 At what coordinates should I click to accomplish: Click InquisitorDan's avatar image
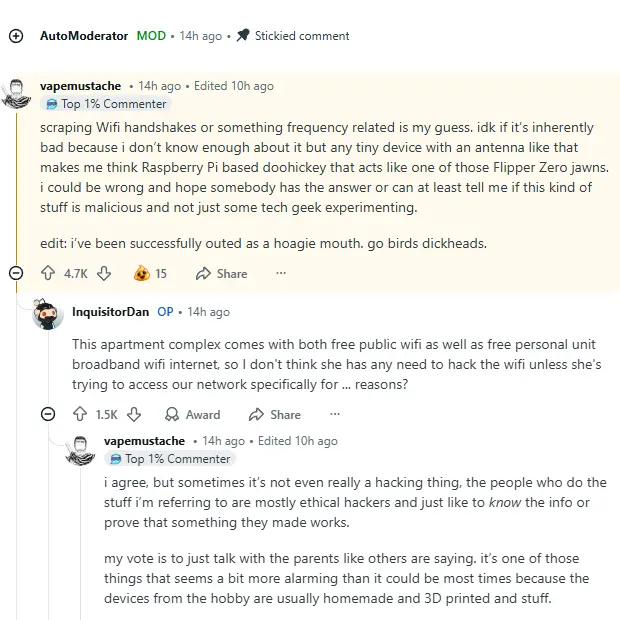pyautogui.click(x=48, y=314)
